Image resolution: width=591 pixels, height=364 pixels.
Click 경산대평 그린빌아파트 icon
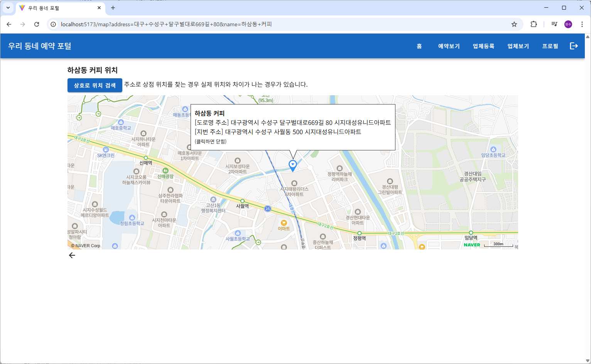[390, 181]
